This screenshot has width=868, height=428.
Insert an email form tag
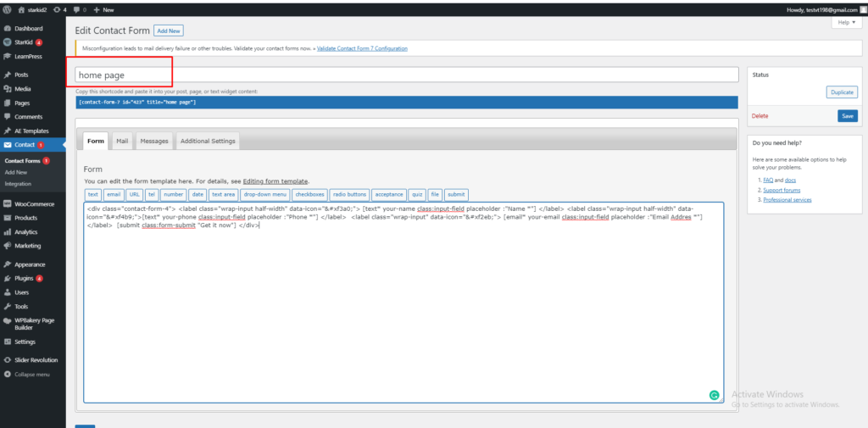(114, 194)
